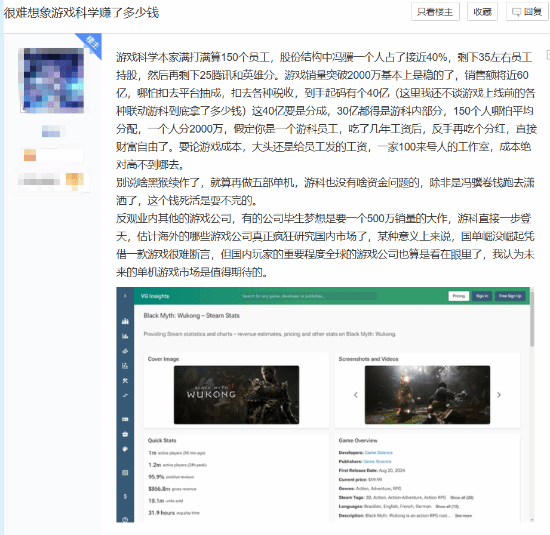Click the Screenshots and Videos card title
Screen dimensions: 550x535
pyautogui.click(x=368, y=359)
